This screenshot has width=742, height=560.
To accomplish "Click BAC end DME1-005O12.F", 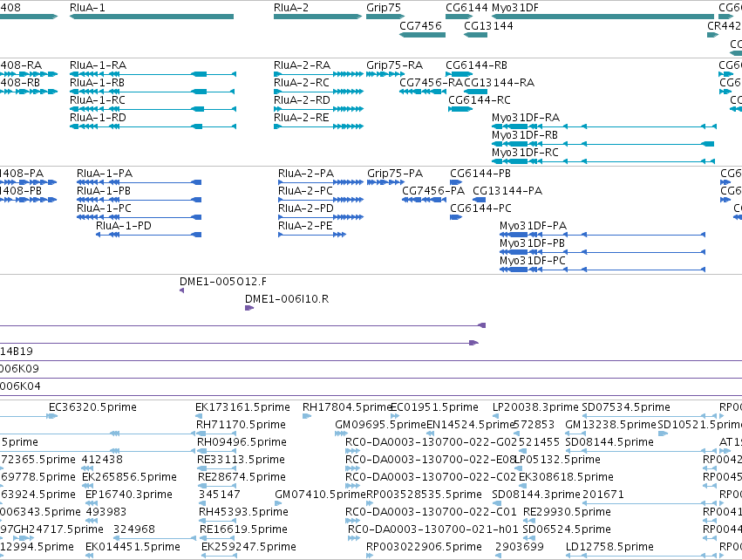I will point(223,282).
